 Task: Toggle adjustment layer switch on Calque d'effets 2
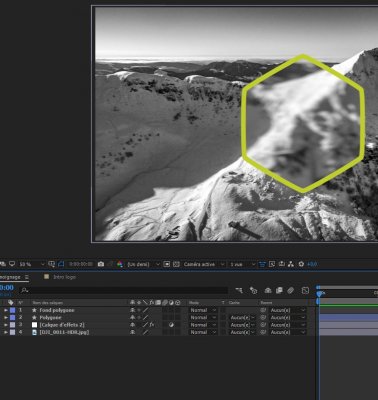click(171, 325)
